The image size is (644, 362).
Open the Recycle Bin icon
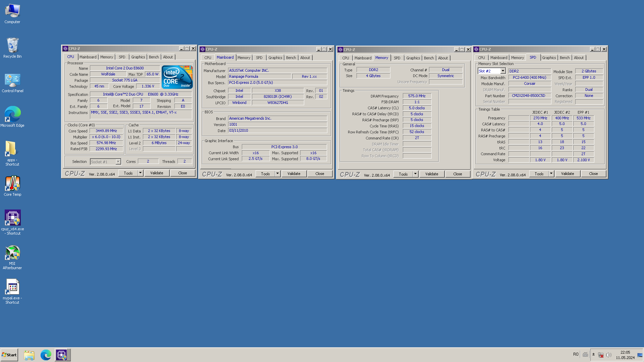[12, 48]
